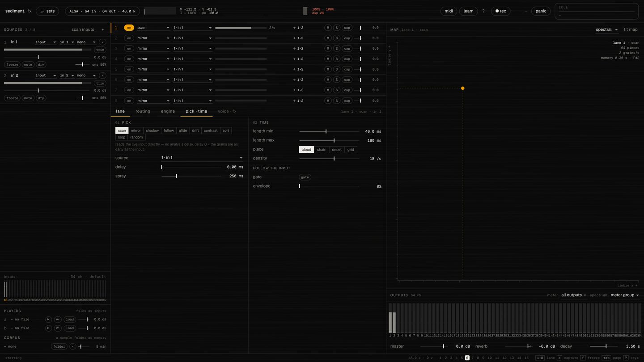Toggle freeze on source in 1
The width and height of the screenshot is (644, 362).
tap(13, 64)
